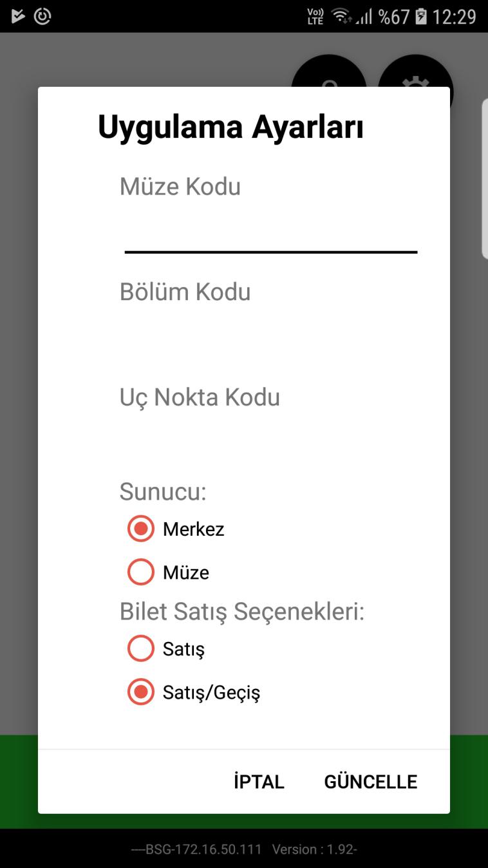Tap the scrollbar handle at right edge

click(x=484, y=179)
